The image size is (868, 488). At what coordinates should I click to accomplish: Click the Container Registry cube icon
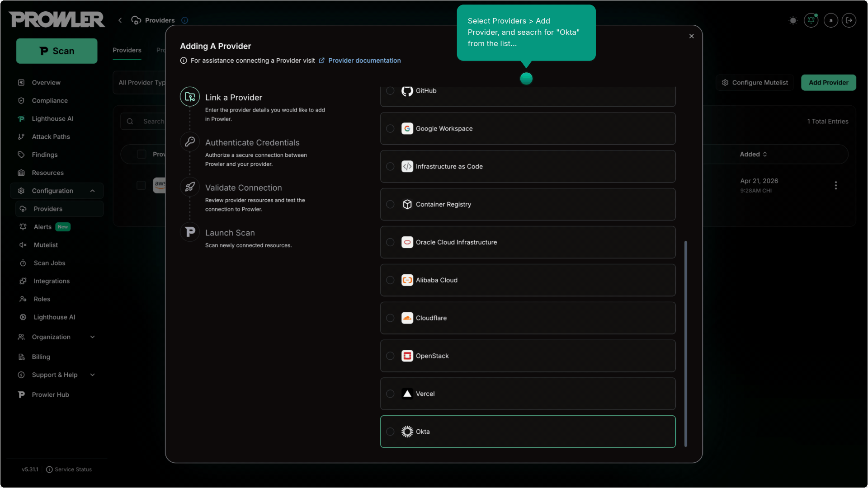(x=407, y=205)
